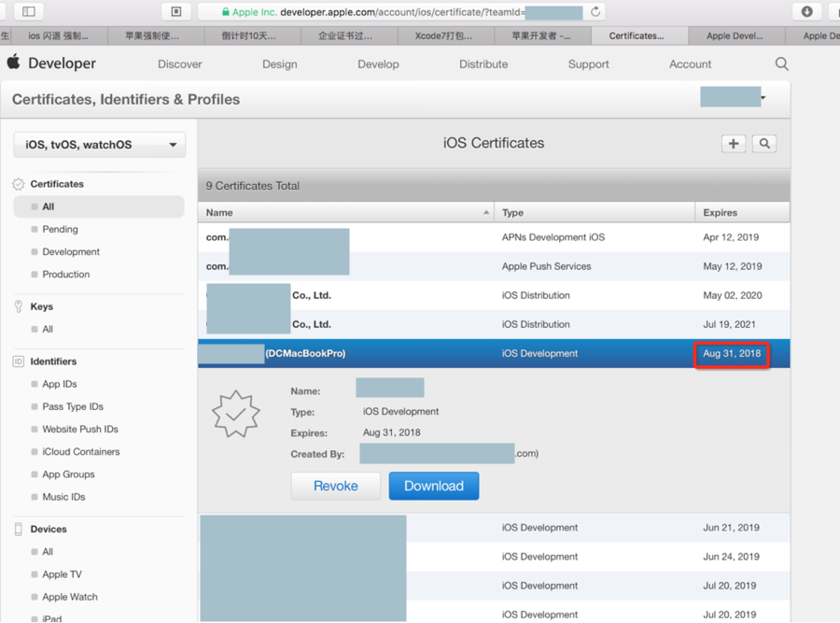Select Development certificates
The image size is (840, 623).
tap(71, 251)
